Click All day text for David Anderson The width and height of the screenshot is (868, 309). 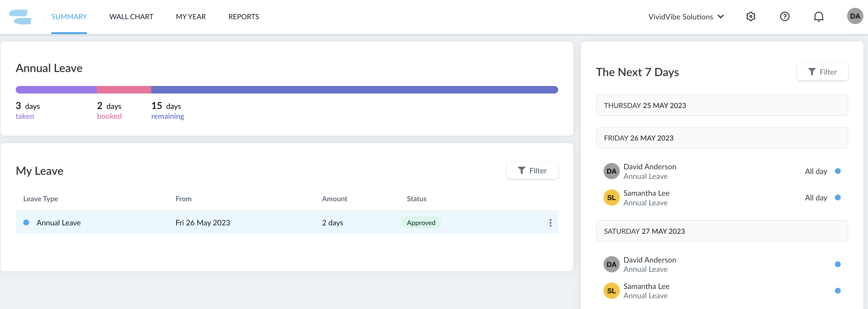pos(816,171)
